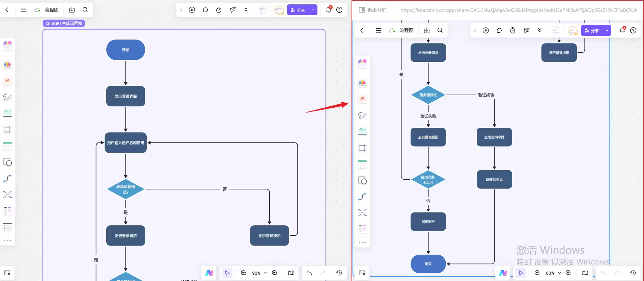Screen dimensions: 644x281
Task: Toggle layers panel icon in right window
Action: coord(362,273)
